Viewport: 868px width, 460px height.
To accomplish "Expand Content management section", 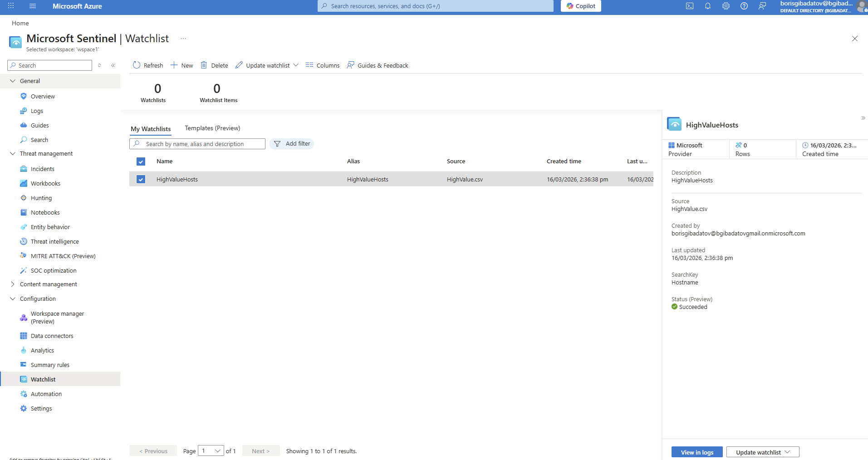I will 13,284.
